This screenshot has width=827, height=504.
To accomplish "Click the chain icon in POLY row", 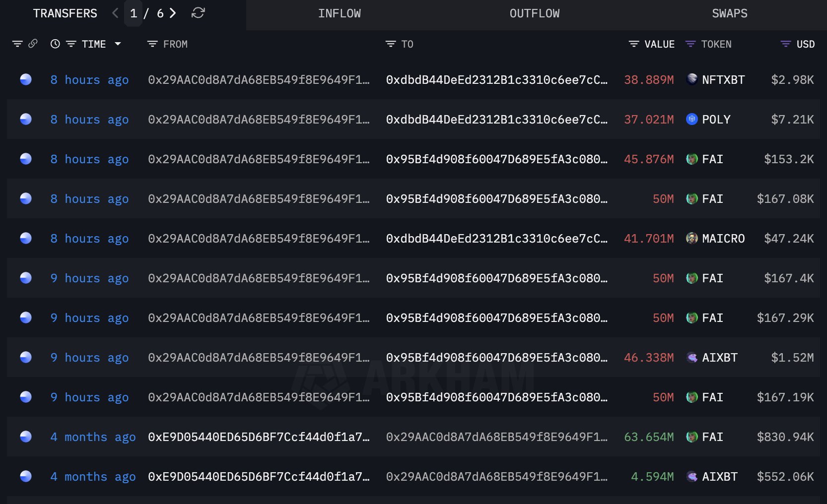I will (x=26, y=119).
